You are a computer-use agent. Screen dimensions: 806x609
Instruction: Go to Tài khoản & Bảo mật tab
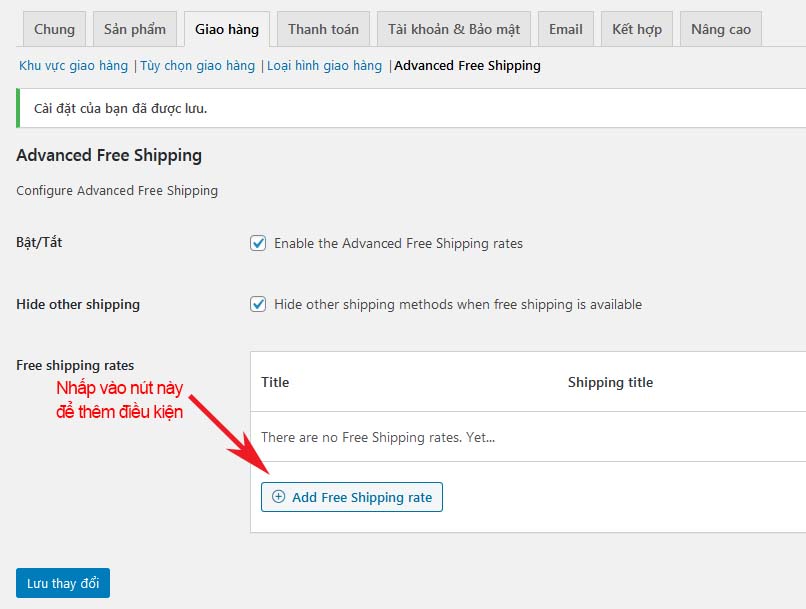[454, 29]
